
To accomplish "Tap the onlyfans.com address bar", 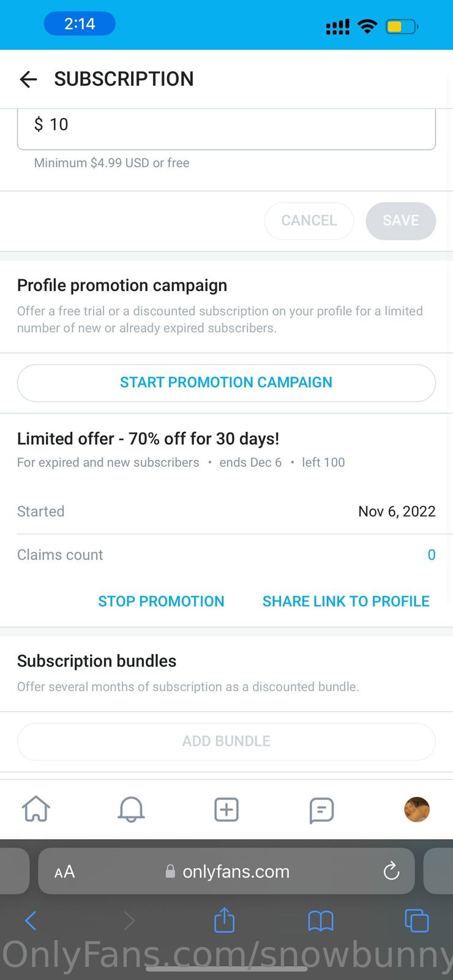I will pos(236,872).
